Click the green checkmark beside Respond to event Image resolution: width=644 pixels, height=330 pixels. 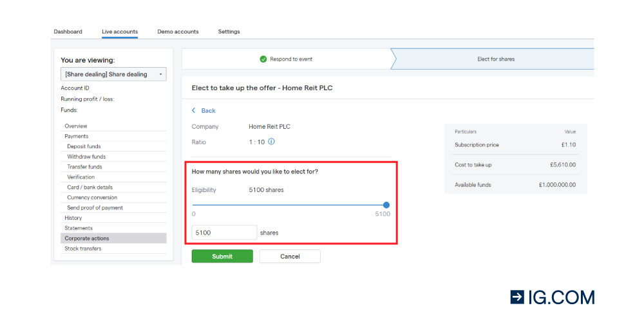pos(263,59)
